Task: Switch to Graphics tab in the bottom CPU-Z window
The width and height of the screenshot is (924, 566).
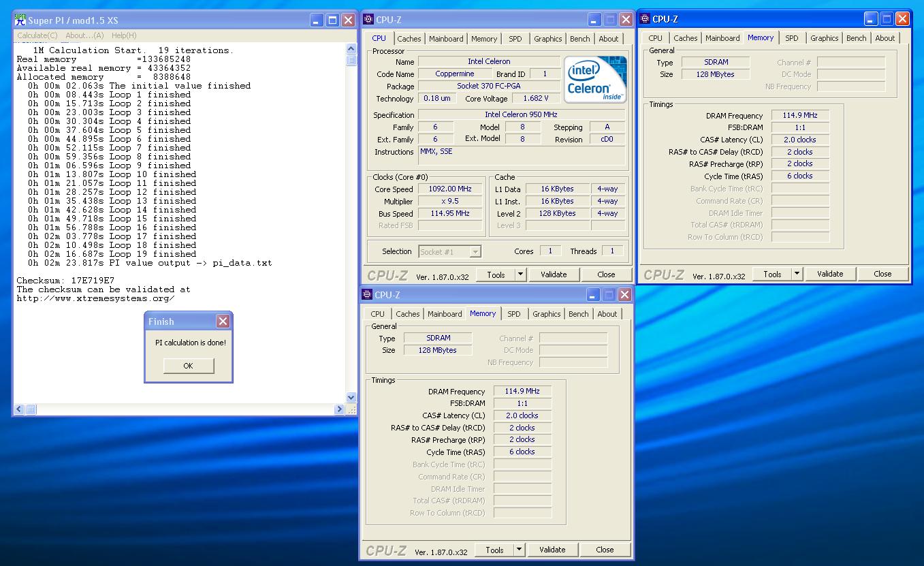Action: 547,314
